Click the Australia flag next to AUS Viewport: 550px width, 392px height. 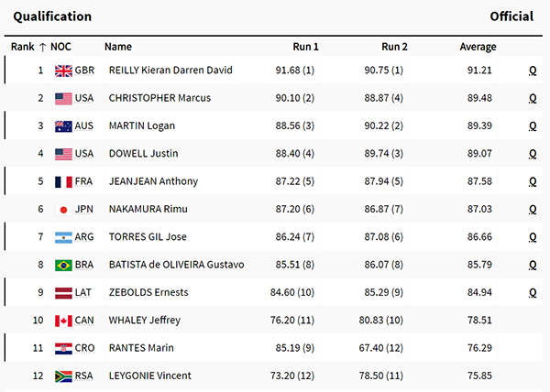pos(63,126)
